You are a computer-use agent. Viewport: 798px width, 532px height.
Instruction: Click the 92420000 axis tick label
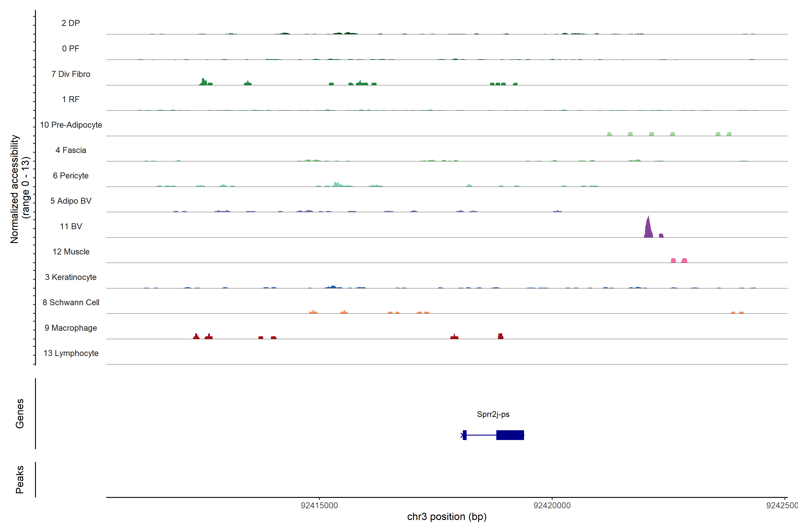[552, 506]
